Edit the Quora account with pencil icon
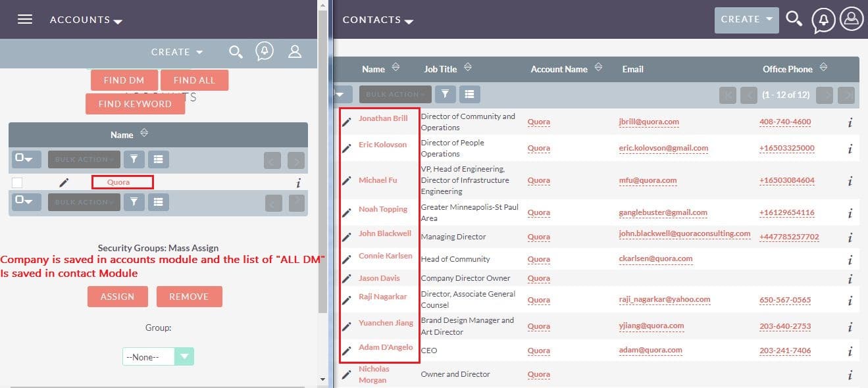 [x=64, y=183]
